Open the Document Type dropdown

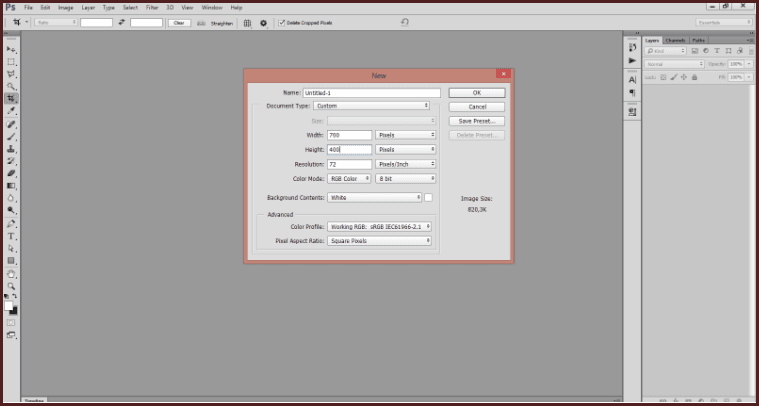click(x=370, y=104)
